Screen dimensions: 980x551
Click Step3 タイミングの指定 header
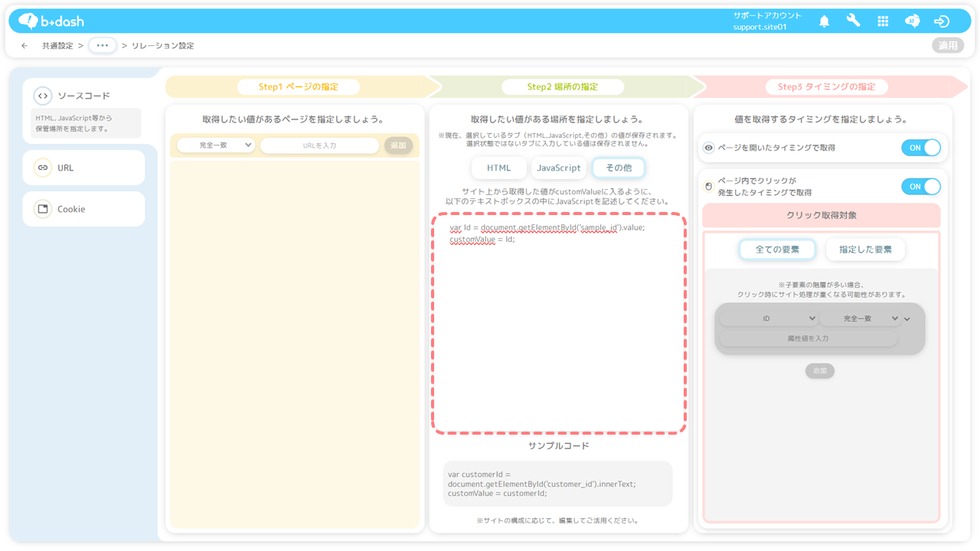pyautogui.click(x=826, y=86)
